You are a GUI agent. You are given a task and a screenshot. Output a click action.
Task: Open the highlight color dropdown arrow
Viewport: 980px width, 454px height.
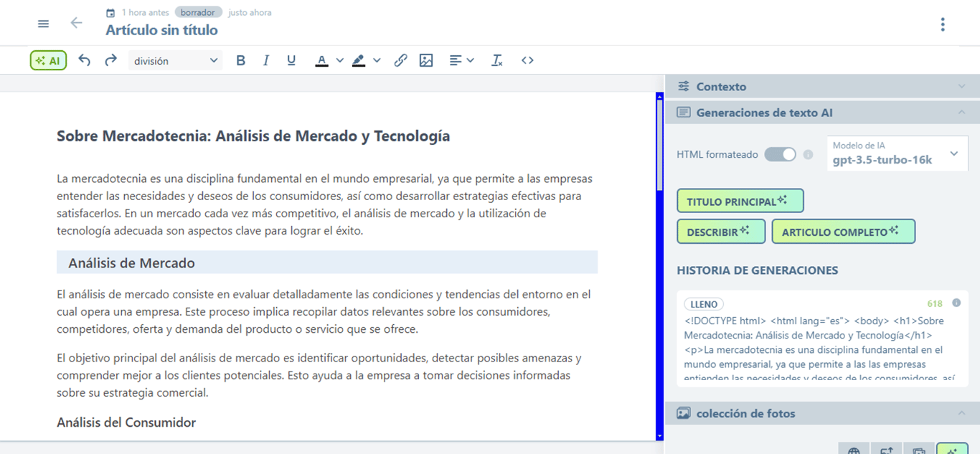click(x=377, y=61)
